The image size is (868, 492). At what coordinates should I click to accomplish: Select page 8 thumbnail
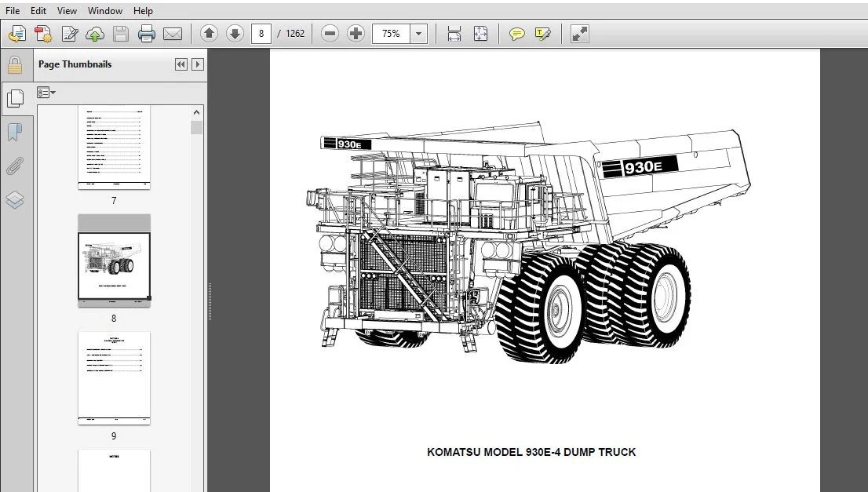pos(114,261)
